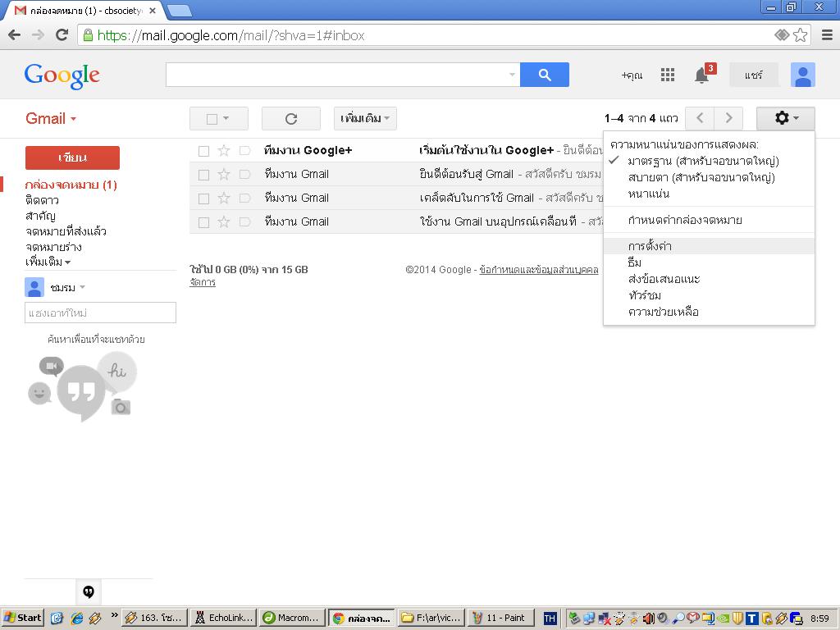This screenshot has width=840, height=630.
Task: Star the 'เคล็ดลับในการใช้ Gmail' message
Action: (x=224, y=199)
